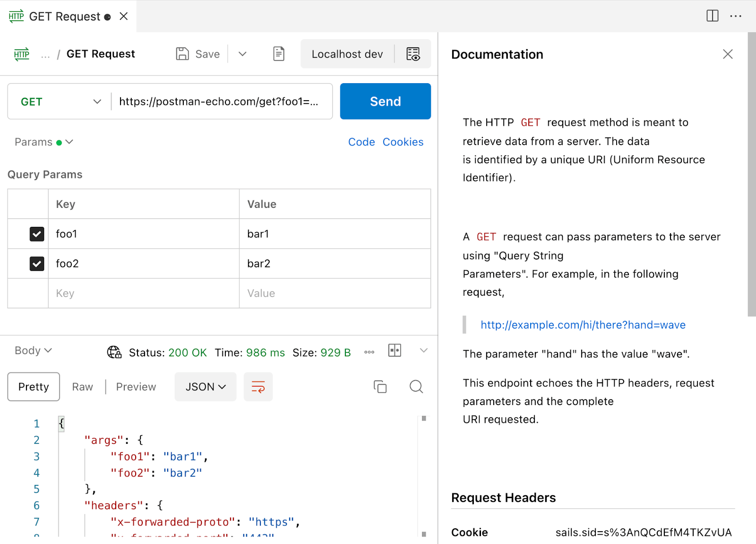Select the Localhost dev environment
The width and height of the screenshot is (756, 544).
[x=347, y=54]
